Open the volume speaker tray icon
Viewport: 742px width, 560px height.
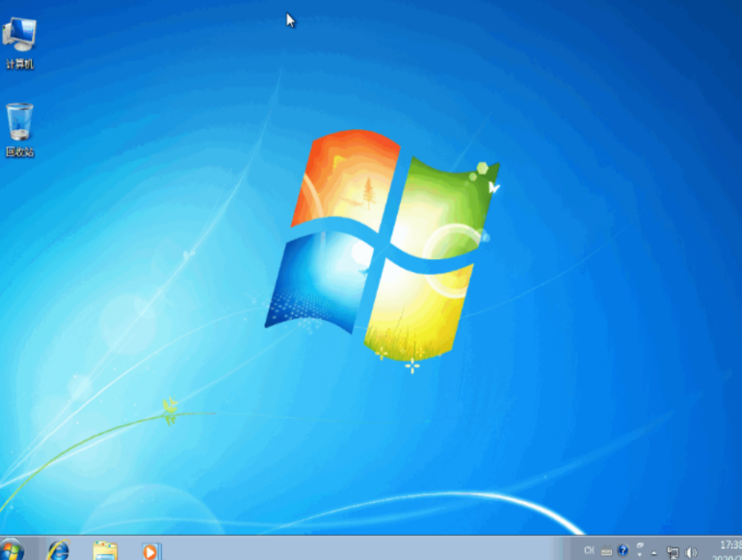point(691,552)
